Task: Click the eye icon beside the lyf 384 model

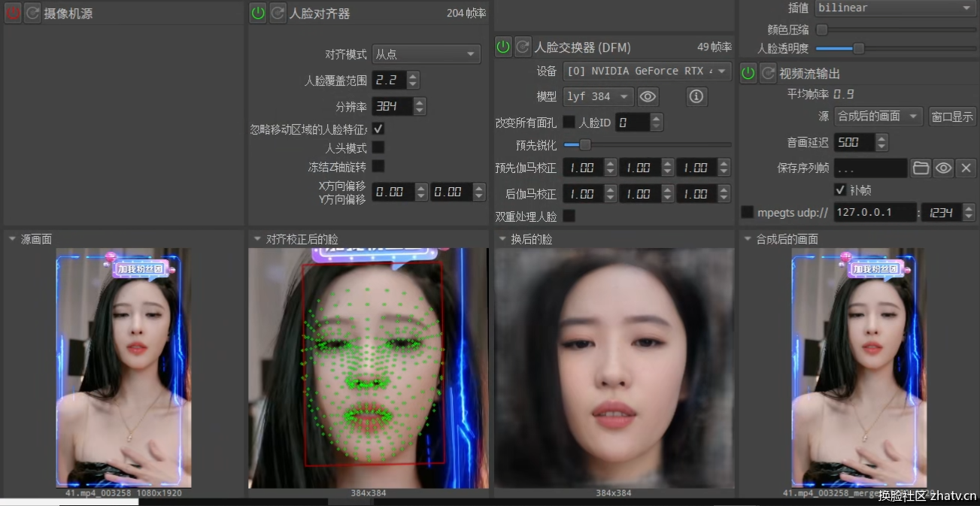Action: coord(648,96)
